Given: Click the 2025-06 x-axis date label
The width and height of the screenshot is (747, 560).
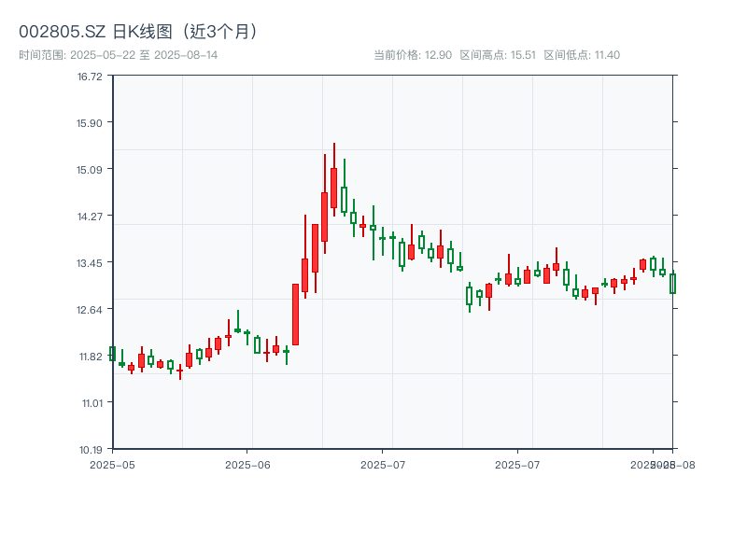Looking at the screenshot, I should (x=247, y=464).
